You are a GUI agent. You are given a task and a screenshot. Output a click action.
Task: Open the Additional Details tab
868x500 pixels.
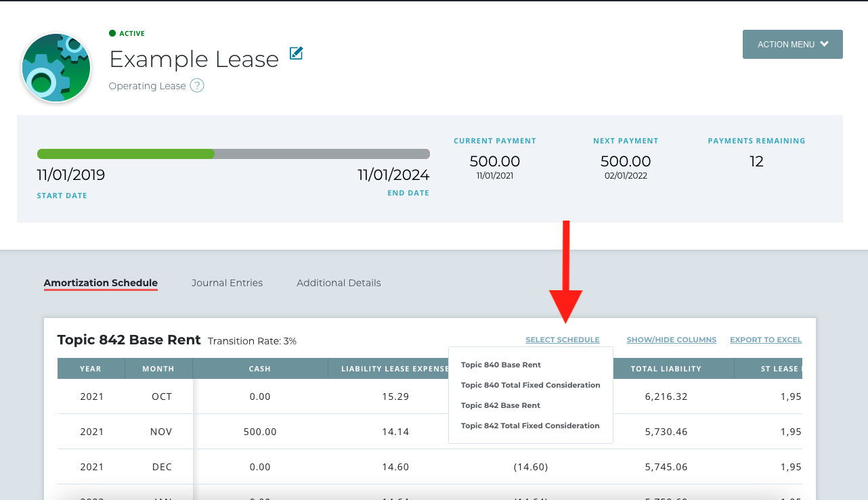pos(339,283)
